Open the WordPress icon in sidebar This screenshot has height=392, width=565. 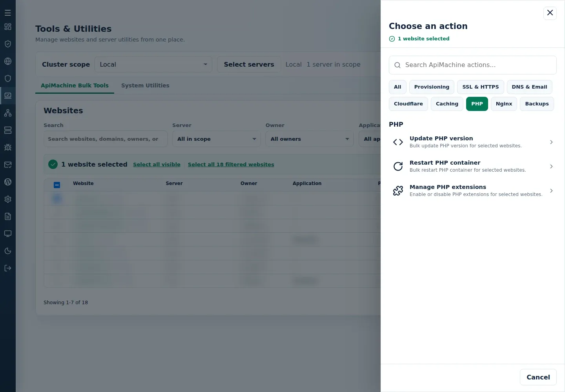click(x=8, y=182)
